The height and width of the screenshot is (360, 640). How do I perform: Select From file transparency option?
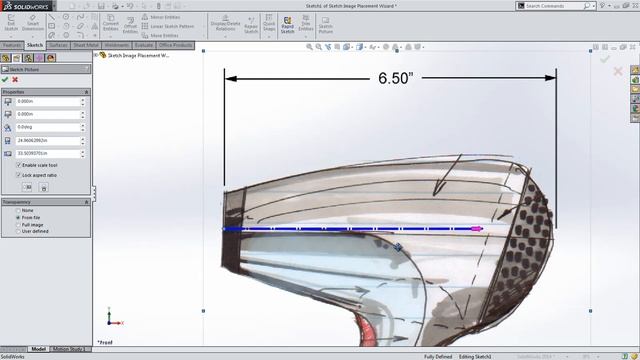18,218
